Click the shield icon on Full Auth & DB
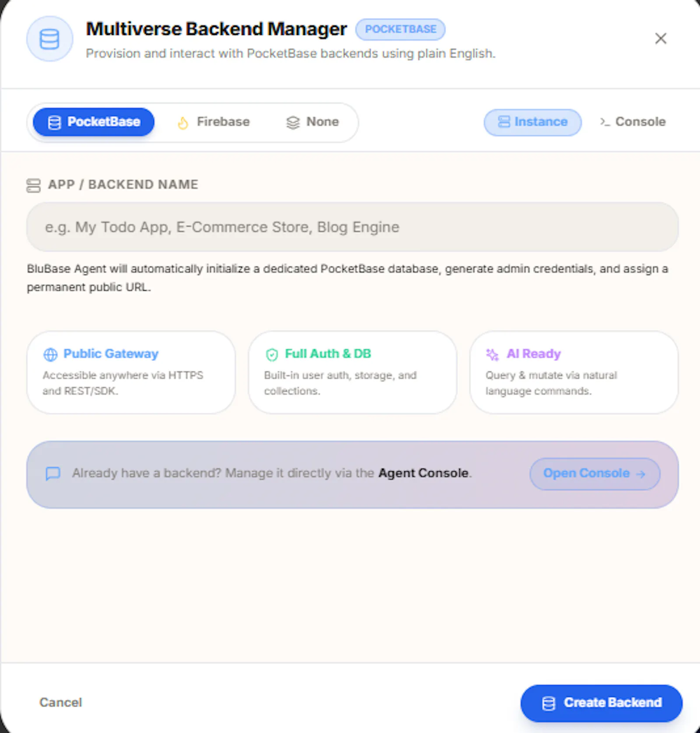Screen dimensions: 700x733 [x=272, y=354]
